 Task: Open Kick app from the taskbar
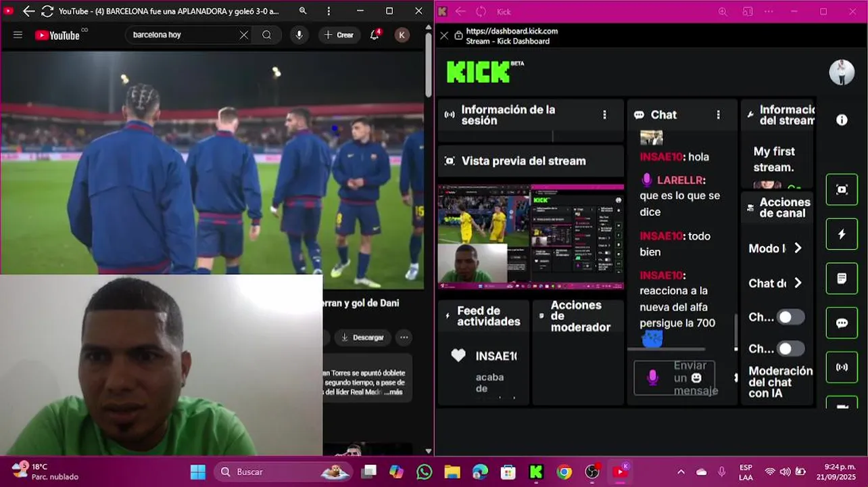click(x=536, y=471)
